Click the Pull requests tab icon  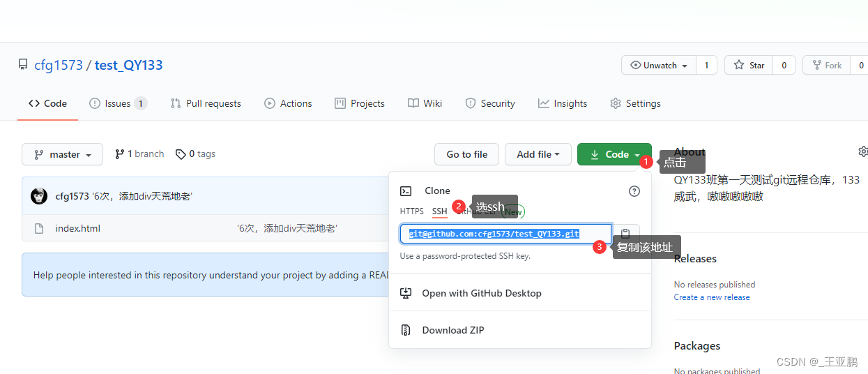coord(176,103)
